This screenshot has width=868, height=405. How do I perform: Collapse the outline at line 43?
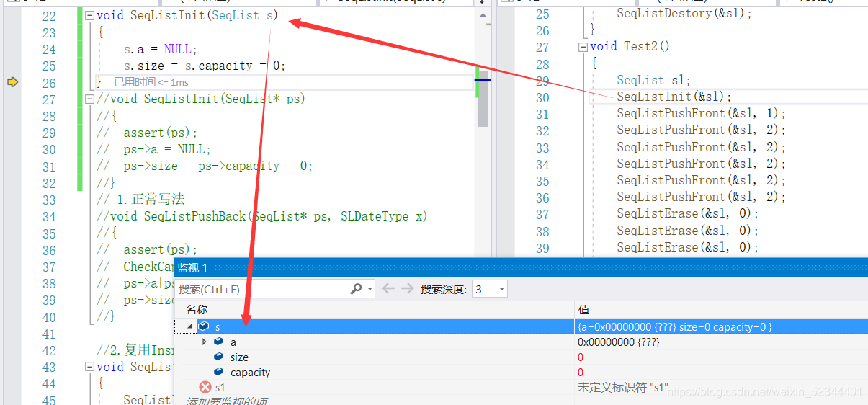(89, 367)
